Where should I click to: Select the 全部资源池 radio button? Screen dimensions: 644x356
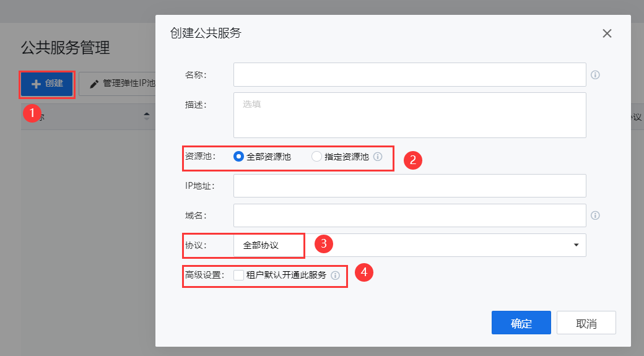tap(238, 157)
